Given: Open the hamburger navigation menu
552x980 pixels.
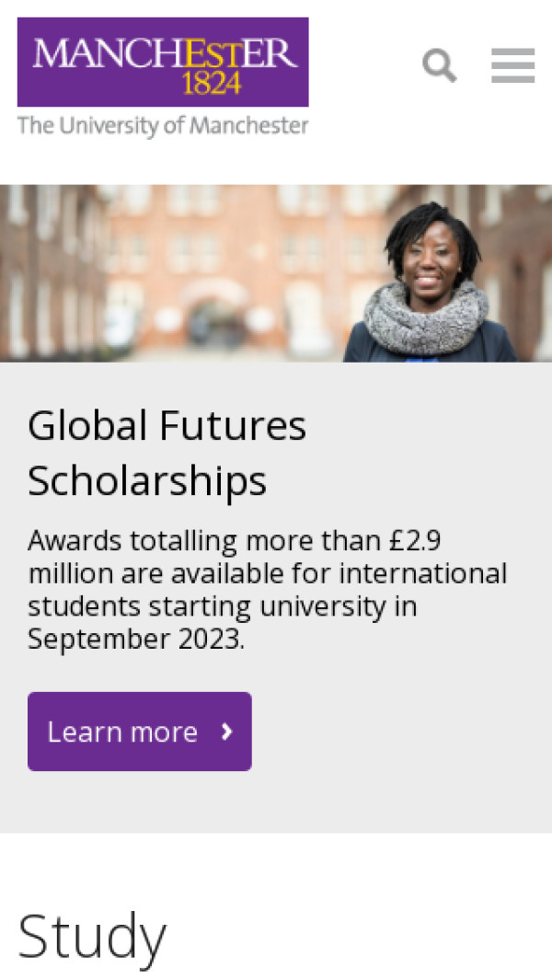Looking at the screenshot, I should [512, 65].
